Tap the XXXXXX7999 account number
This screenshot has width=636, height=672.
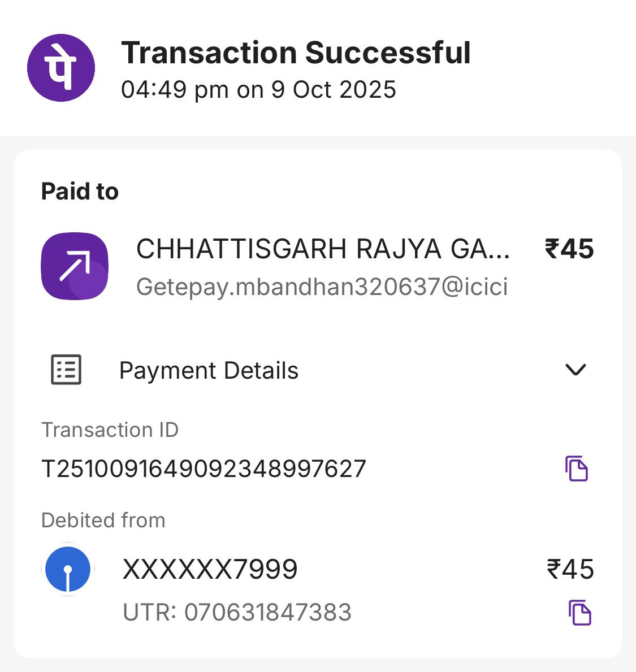pyautogui.click(x=210, y=569)
